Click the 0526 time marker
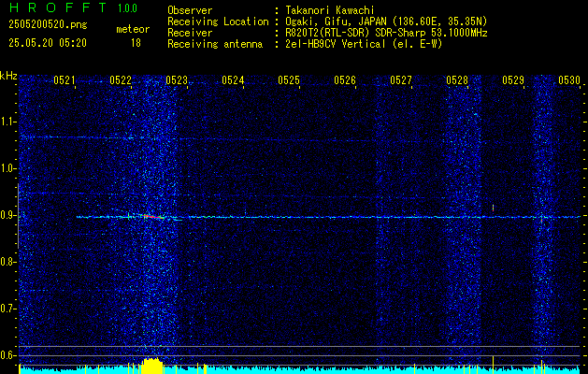The width and height of the screenshot is (588, 374). (345, 80)
